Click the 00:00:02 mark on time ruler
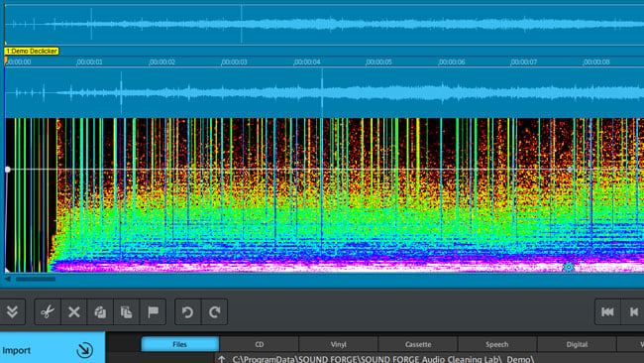 (x=161, y=62)
